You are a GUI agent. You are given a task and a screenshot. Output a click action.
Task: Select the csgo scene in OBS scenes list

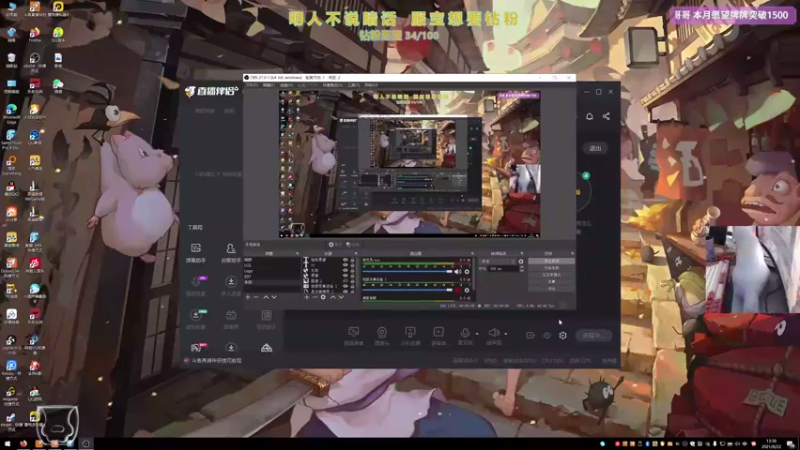pos(248,271)
